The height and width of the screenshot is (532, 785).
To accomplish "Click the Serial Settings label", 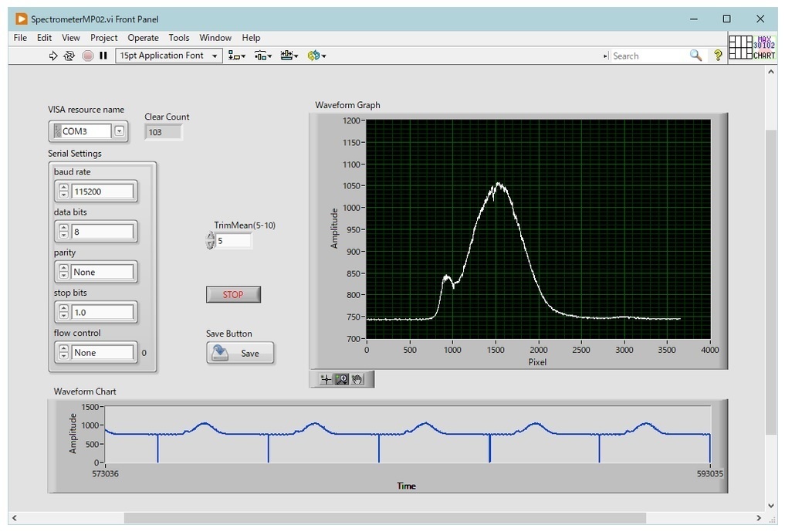I will (x=75, y=154).
